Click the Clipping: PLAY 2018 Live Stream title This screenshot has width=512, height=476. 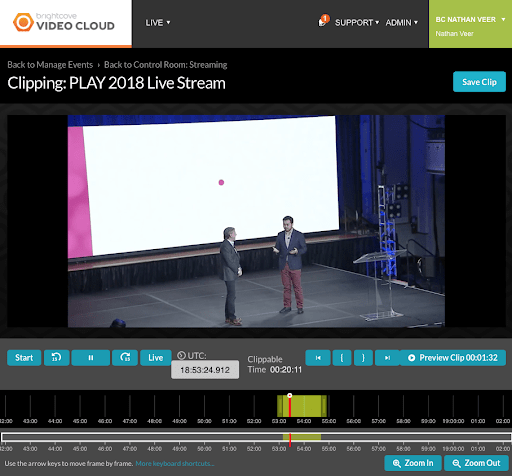(x=116, y=83)
